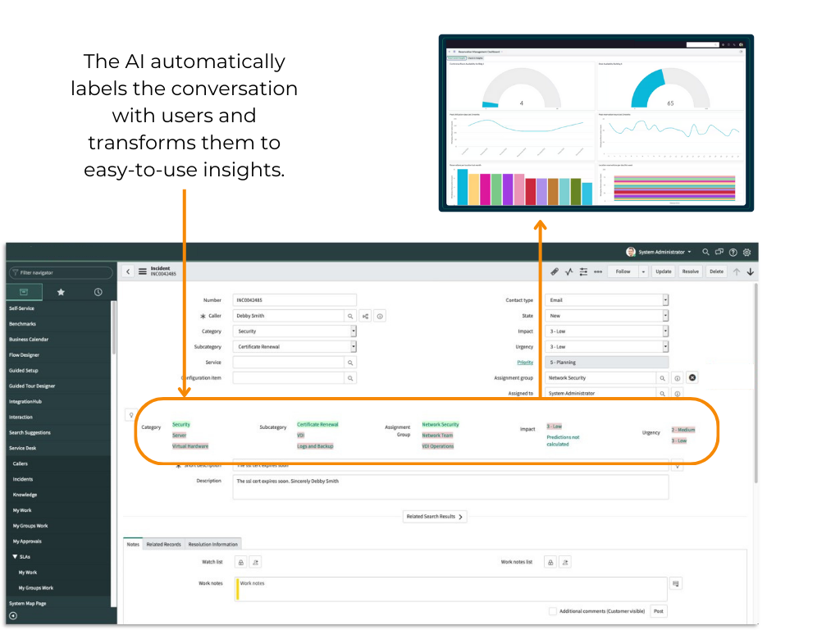Screen dimensions: 840x630
Task: Toggle work notes template icon beside field
Action: pyautogui.click(x=676, y=583)
